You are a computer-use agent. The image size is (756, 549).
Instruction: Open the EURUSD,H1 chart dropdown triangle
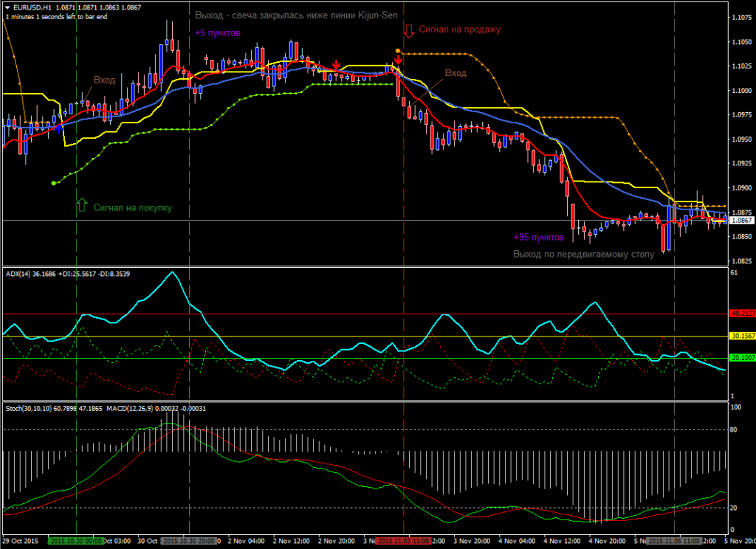pyautogui.click(x=7, y=7)
